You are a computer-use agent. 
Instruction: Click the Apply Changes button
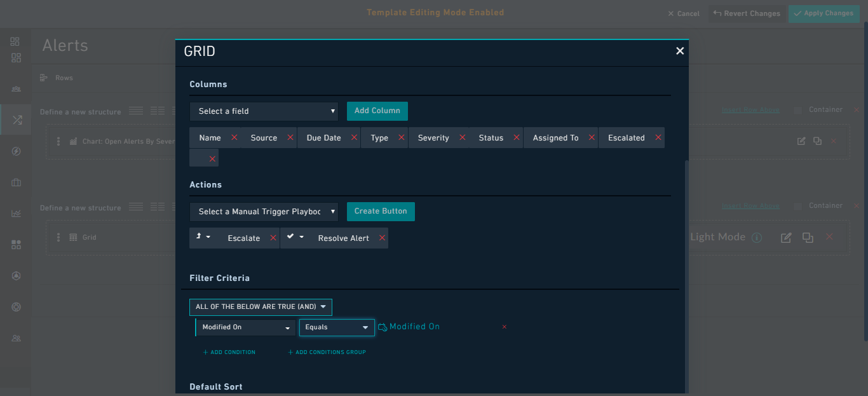tap(824, 13)
